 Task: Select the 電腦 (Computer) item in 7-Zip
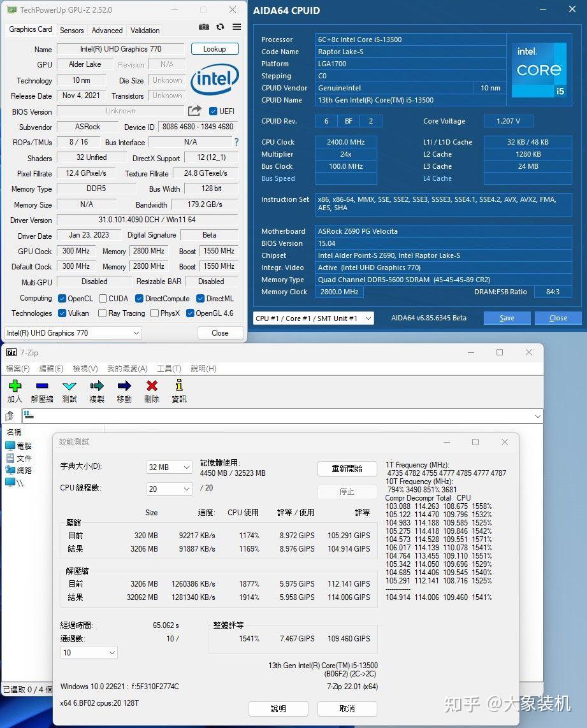[18, 446]
